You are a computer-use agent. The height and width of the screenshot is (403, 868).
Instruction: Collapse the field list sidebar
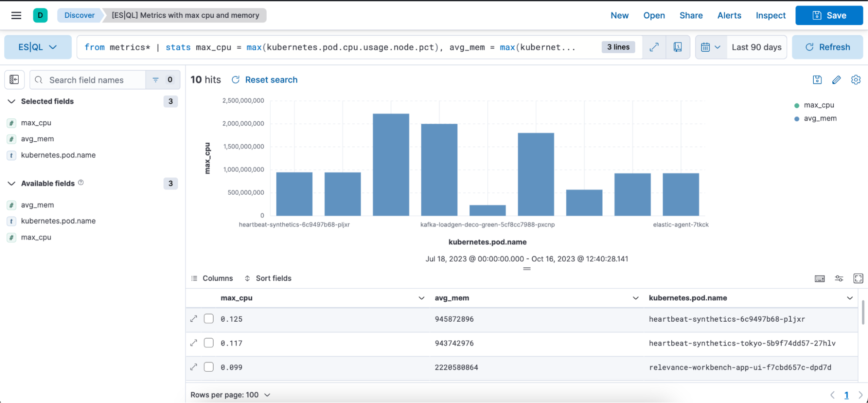tap(14, 80)
